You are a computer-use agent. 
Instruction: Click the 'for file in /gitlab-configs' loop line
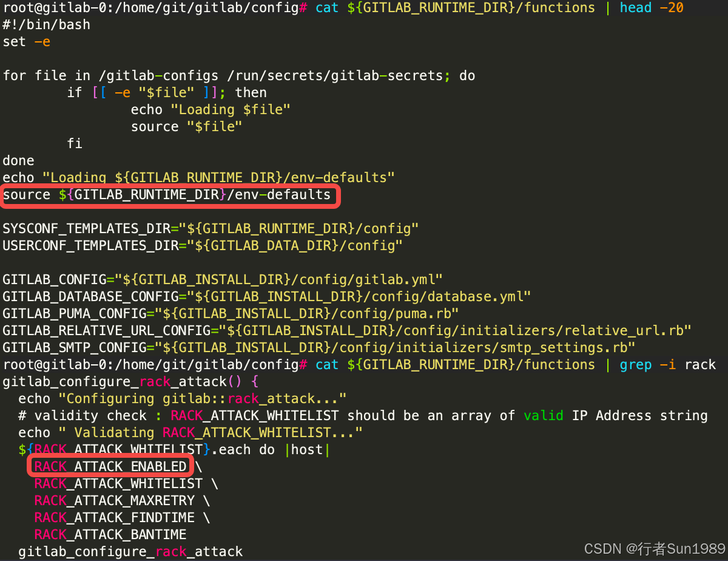(x=239, y=76)
